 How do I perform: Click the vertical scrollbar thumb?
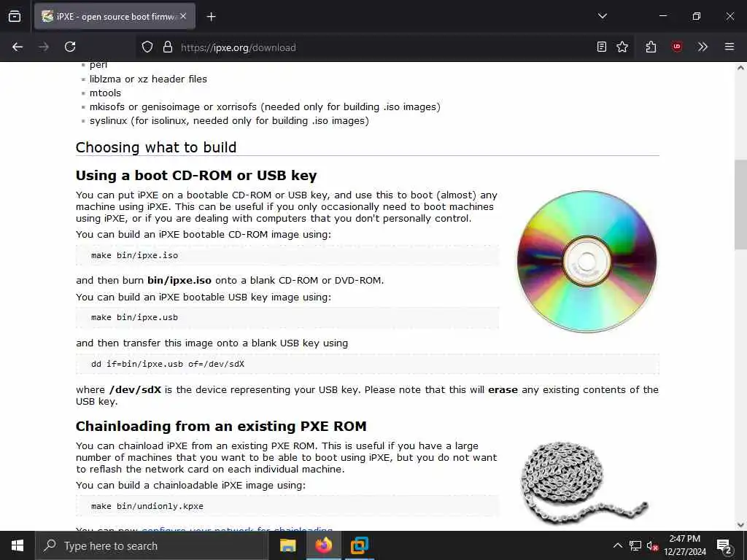[740, 205]
